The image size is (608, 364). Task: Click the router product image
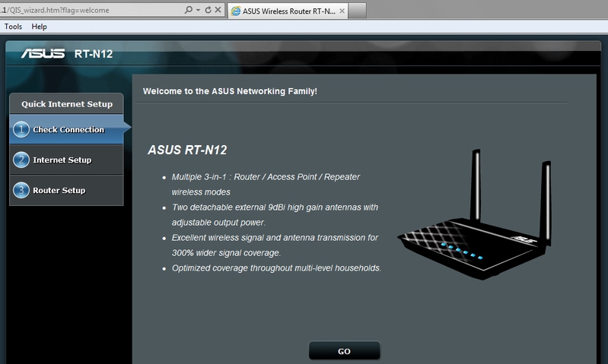tap(475, 214)
